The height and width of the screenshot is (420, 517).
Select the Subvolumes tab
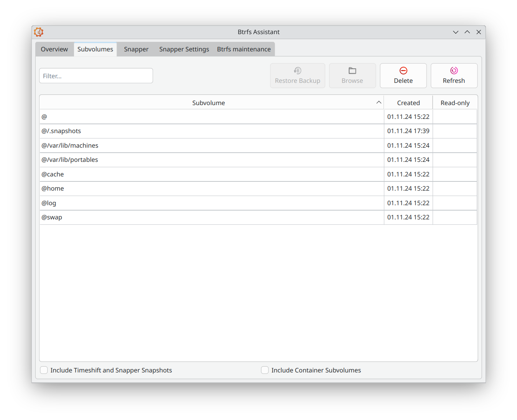click(x=95, y=49)
